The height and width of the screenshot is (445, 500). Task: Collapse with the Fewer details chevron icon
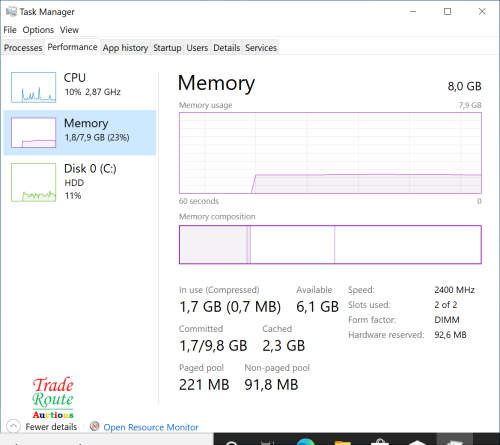(13, 426)
